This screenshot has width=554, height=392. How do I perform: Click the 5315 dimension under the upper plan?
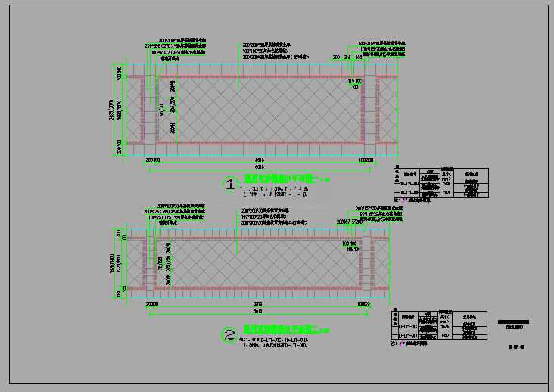pos(259,160)
